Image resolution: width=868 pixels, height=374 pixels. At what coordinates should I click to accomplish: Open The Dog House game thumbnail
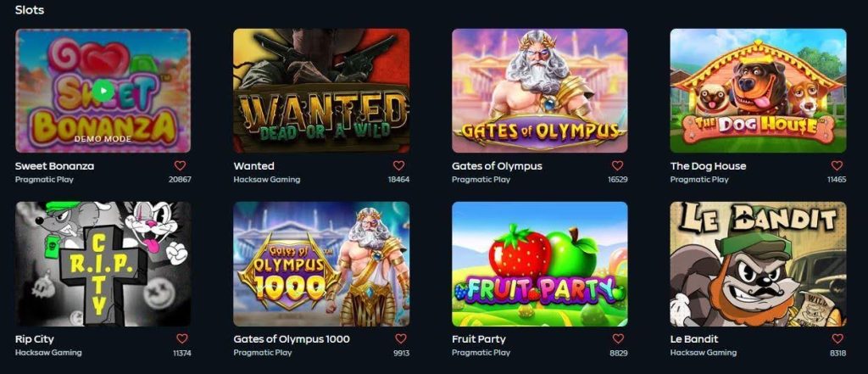[758, 91]
